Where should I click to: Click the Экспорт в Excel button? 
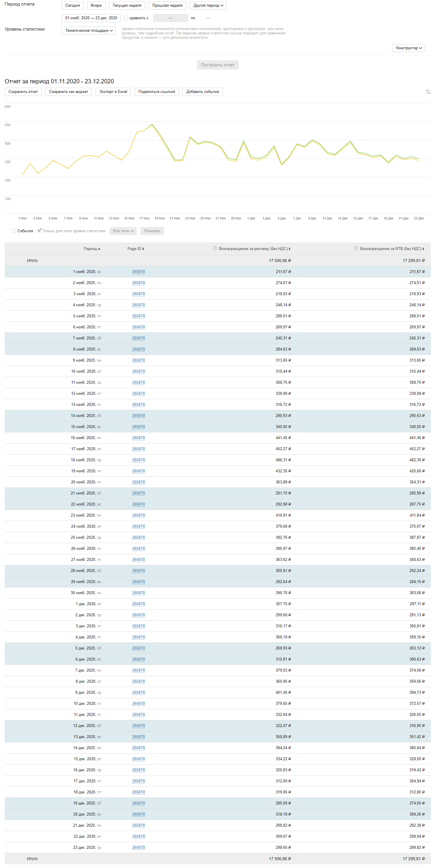click(x=113, y=92)
